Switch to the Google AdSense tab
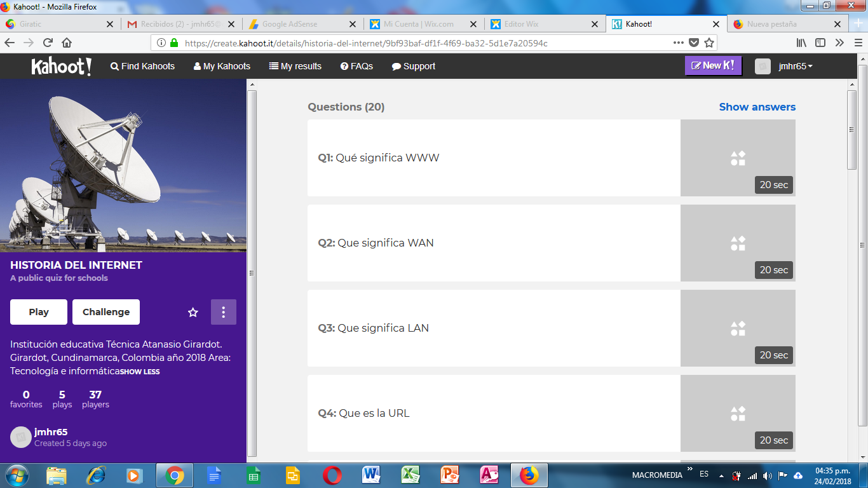Screen dimensions: 868x488 [x=302, y=24]
